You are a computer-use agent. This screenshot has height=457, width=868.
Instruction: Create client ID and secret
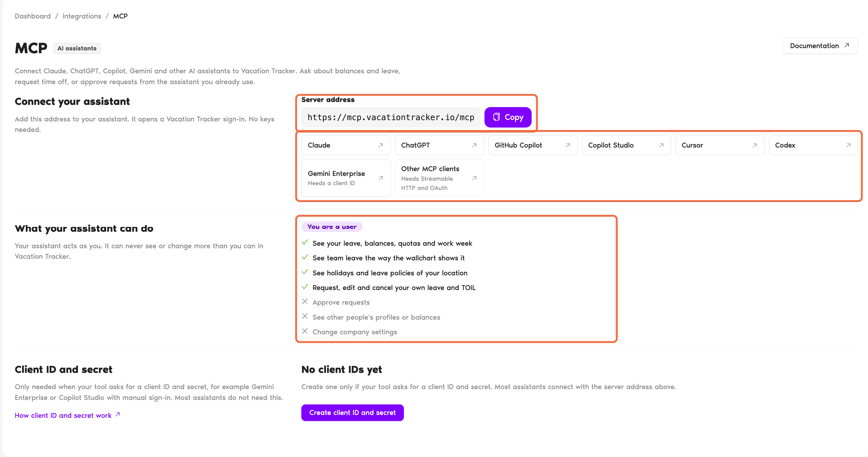click(352, 412)
